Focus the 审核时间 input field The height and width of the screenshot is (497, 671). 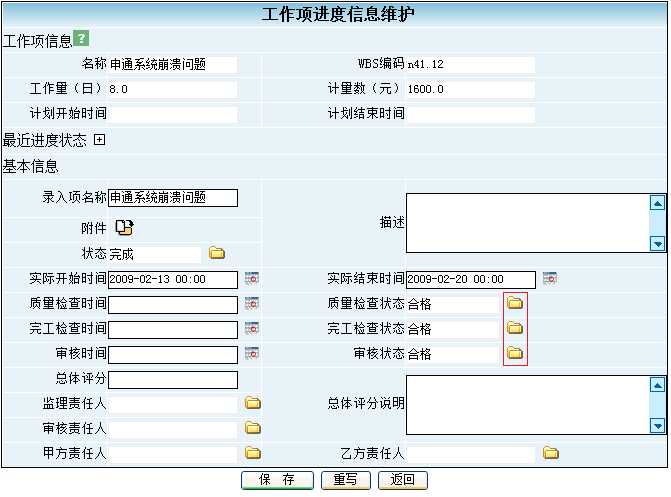point(173,354)
